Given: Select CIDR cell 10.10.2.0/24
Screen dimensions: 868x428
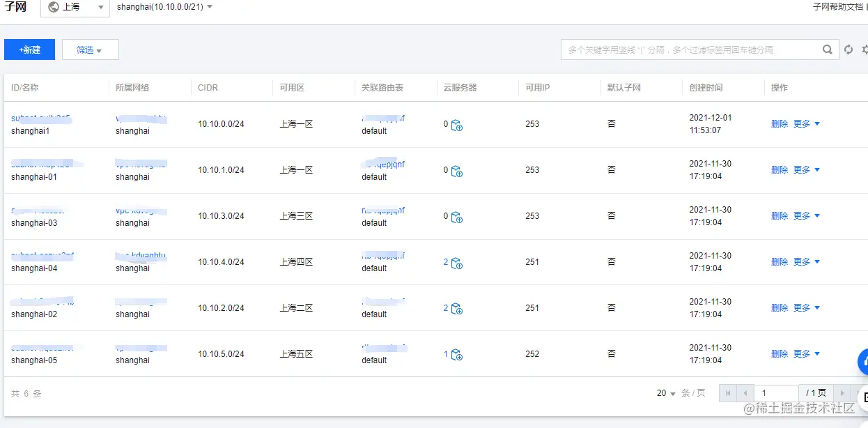Looking at the screenshot, I should tap(221, 308).
